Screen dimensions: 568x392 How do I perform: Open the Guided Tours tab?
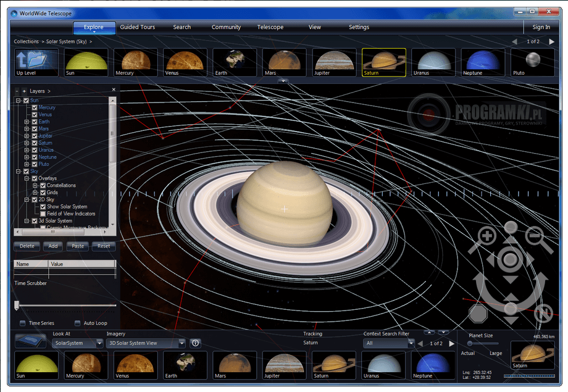[x=138, y=27]
